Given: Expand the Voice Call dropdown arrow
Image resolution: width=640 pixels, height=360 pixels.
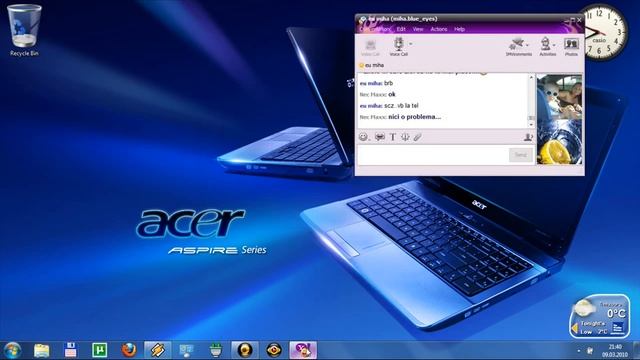Looking at the screenshot, I should point(411,44).
